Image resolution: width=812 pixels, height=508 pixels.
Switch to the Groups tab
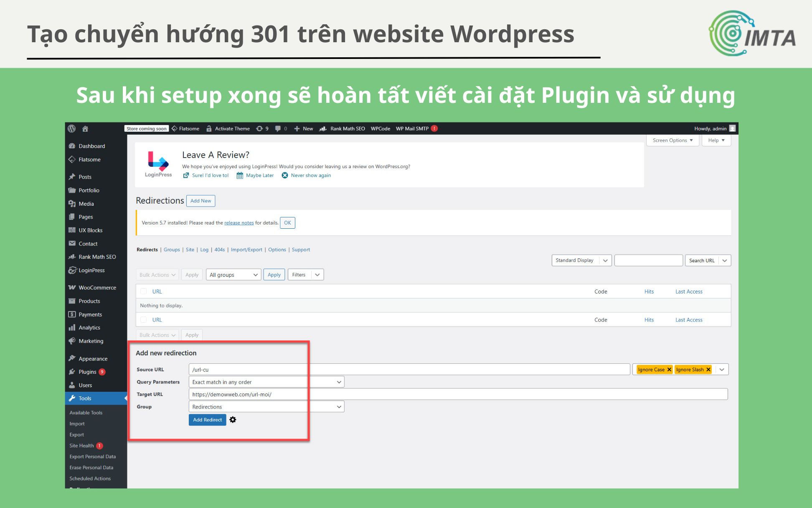172,250
